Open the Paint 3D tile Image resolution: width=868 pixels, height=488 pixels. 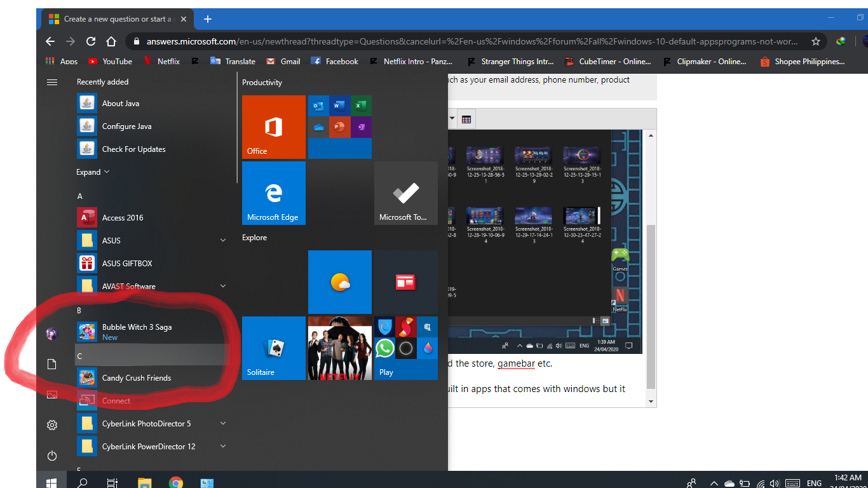click(x=427, y=348)
